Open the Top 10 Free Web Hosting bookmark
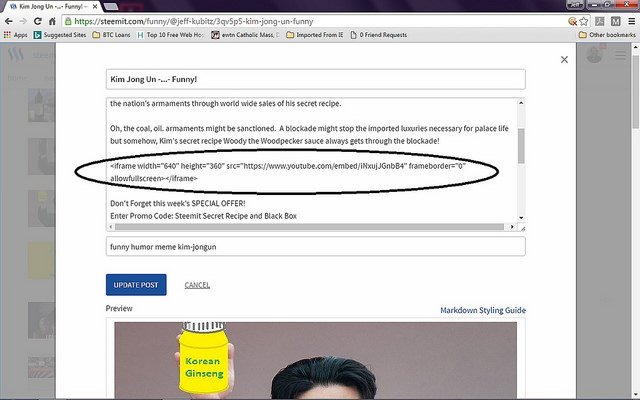Image resolution: width=640 pixels, height=400 pixels. click(170, 35)
